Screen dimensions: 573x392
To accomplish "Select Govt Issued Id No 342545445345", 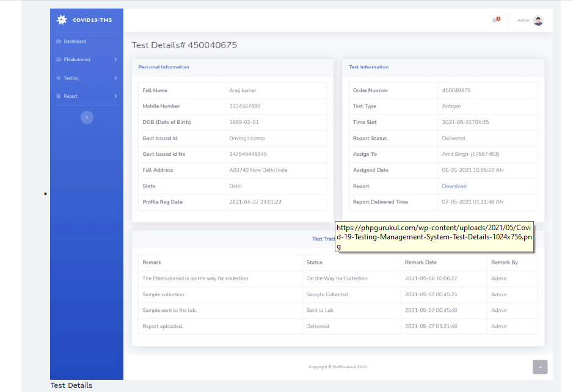I will coord(248,154).
